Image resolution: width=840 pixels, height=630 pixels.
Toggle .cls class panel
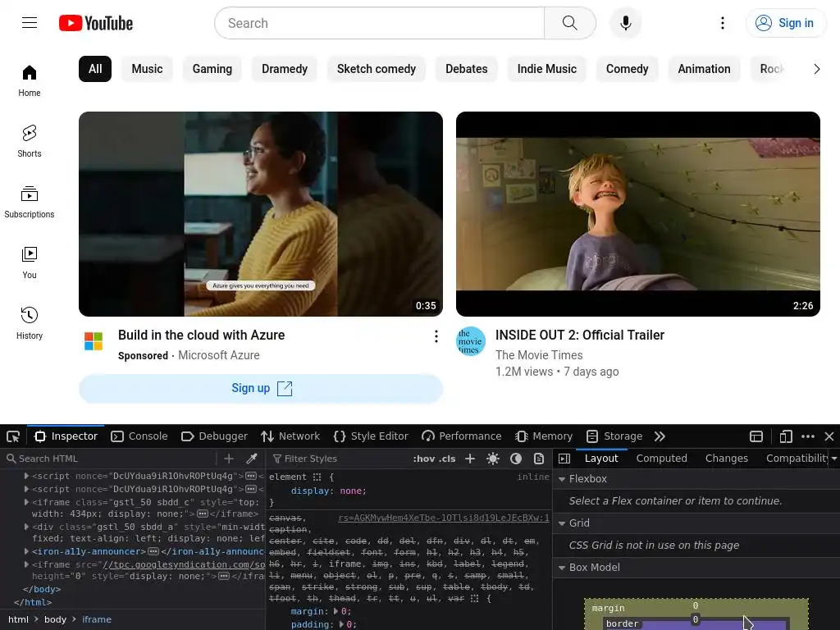pos(447,459)
